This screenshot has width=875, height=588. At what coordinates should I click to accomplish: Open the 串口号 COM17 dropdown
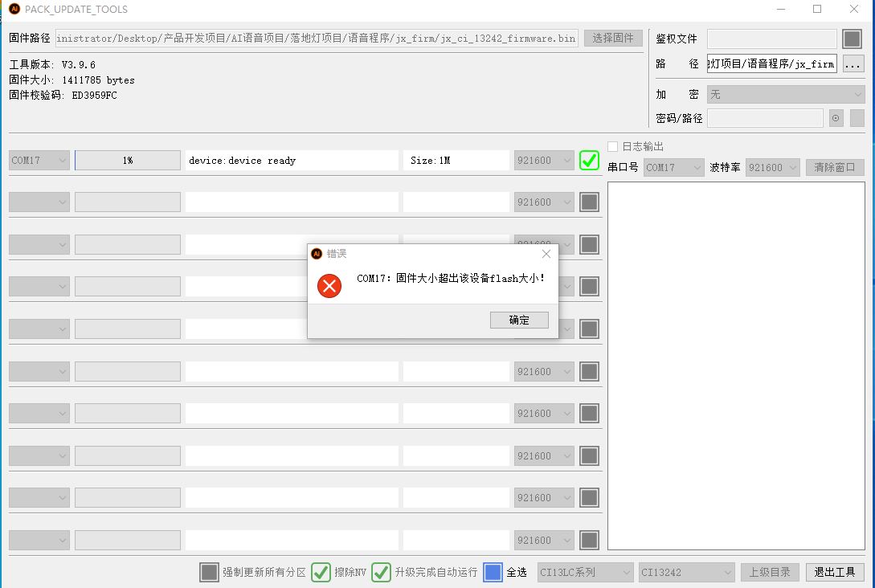tap(673, 167)
